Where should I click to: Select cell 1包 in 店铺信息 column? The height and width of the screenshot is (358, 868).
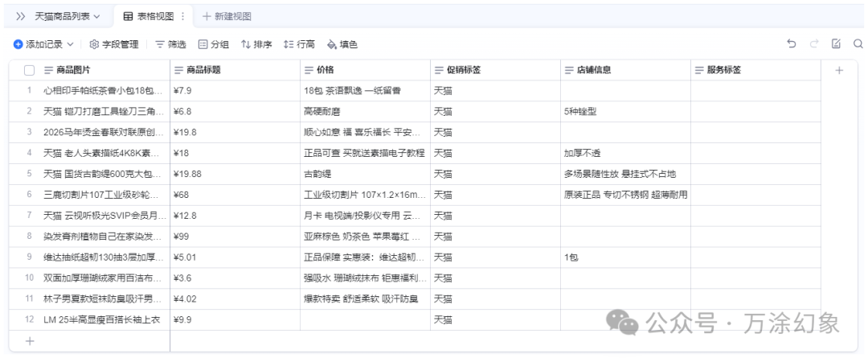[625, 257]
